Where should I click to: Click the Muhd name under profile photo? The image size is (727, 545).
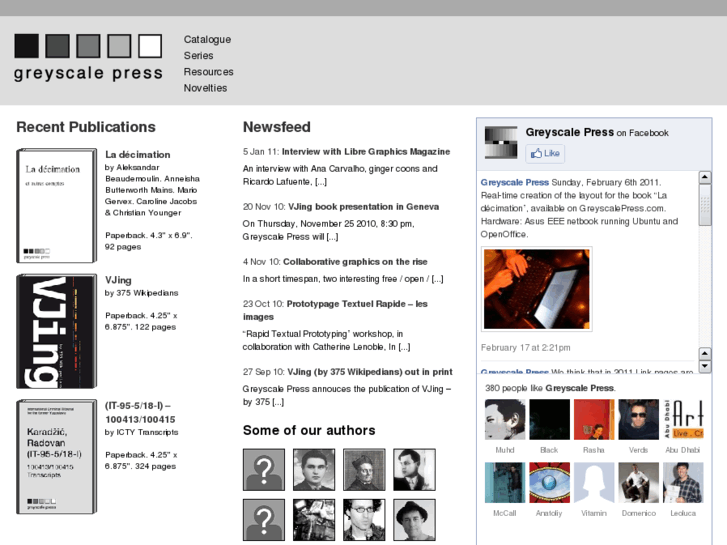(505, 450)
